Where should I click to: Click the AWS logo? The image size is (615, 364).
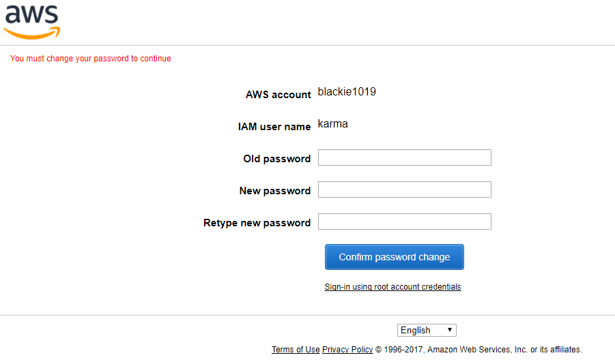(32, 22)
